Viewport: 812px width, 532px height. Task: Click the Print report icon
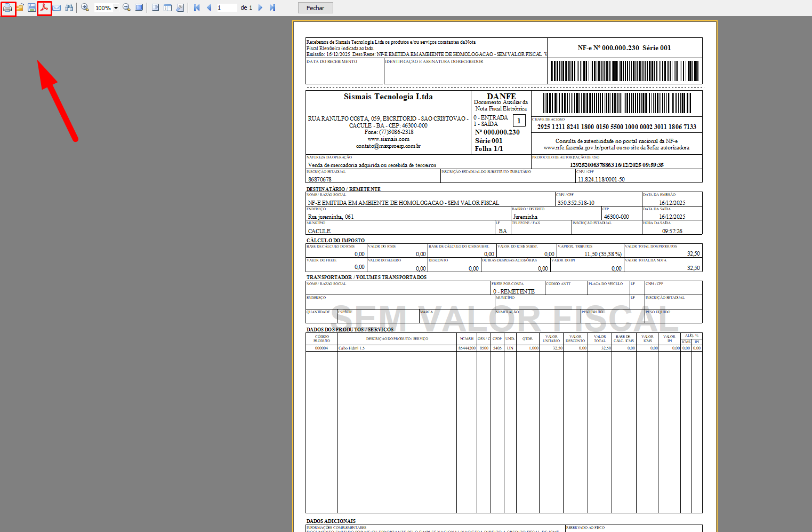point(8,8)
